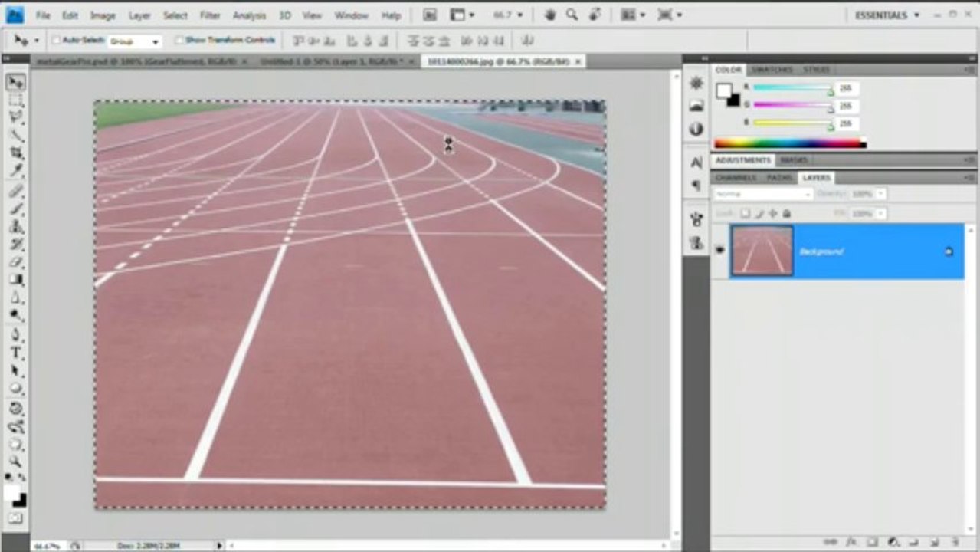This screenshot has width=980, height=552.
Task: Click the status bar zoom percentage field
Action: 48,545
